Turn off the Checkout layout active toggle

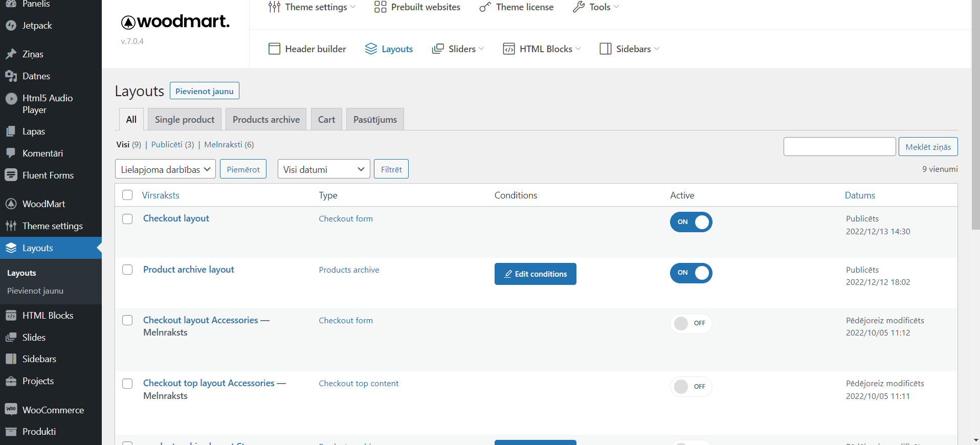tap(691, 222)
